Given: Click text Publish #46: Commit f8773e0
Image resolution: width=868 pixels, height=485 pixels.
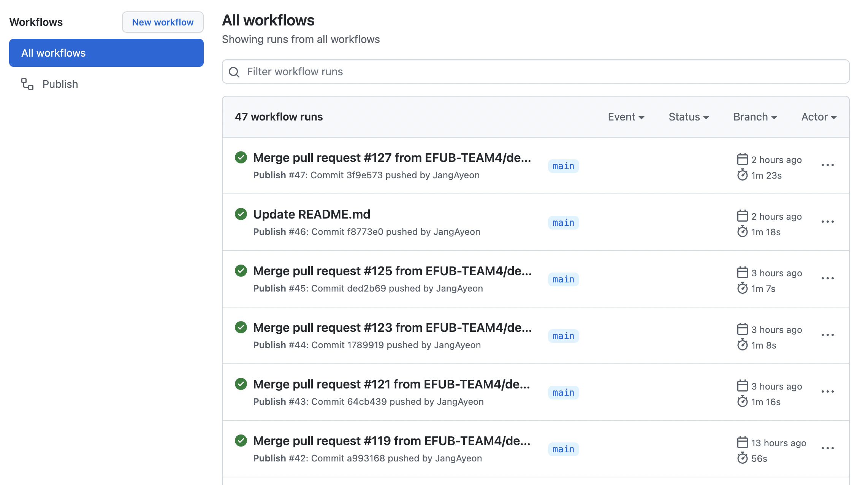Looking at the screenshot, I should (318, 232).
